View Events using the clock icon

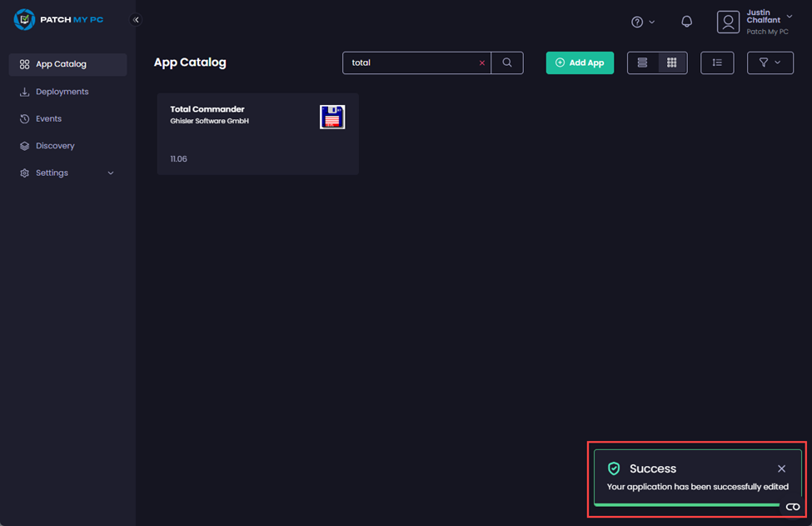click(x=23, y=118)
